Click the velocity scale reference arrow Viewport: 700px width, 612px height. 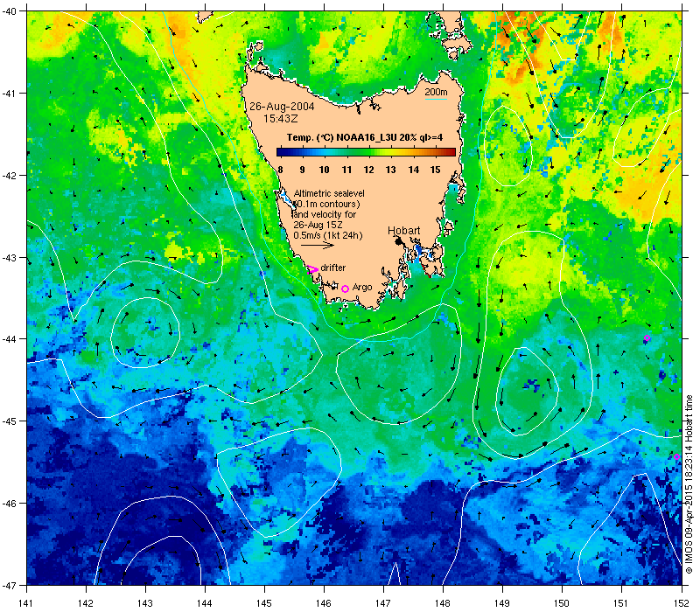pyautogui.click(x=318, y=245)
